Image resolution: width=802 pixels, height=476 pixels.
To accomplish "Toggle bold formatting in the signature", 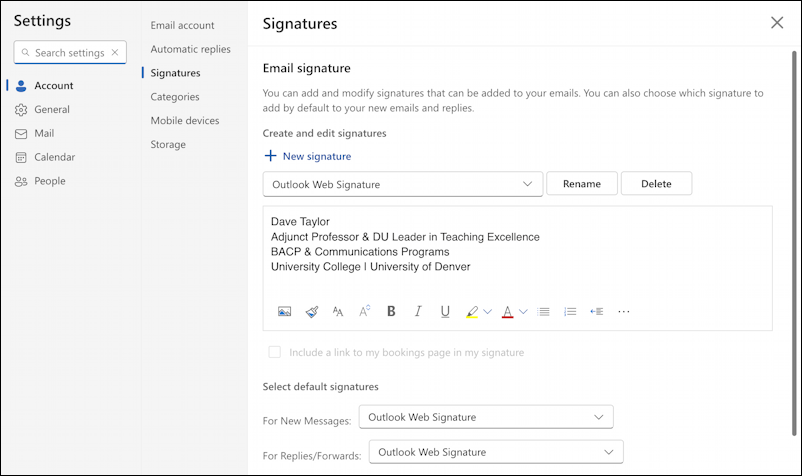I will tap(391, 311).
